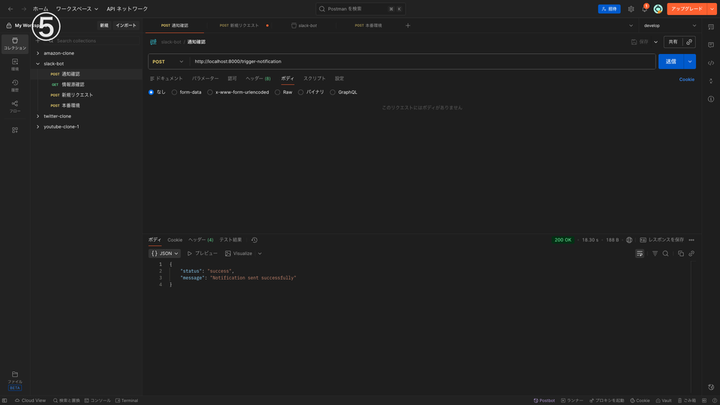Image resolution: width=720 pixels, height=405 pixels.
Task: Open the POST method dropdown
Action: pyautogui.click(x=168, y=61)
